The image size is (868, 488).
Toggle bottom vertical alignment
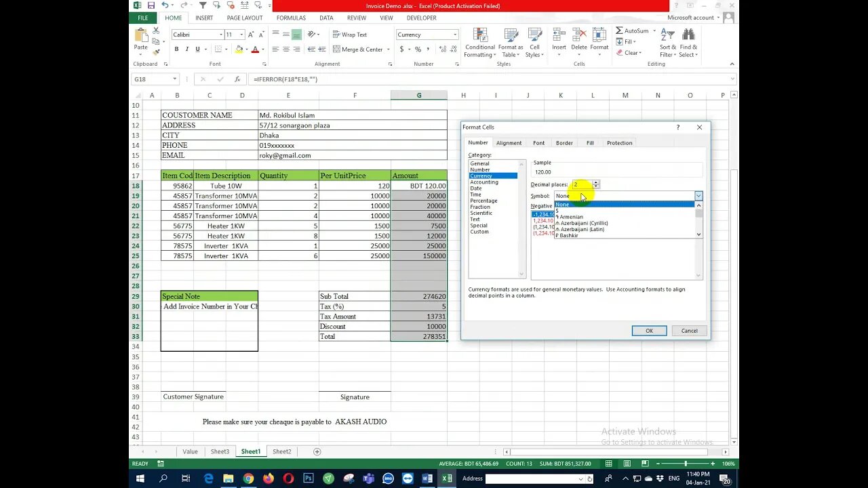(297, 35)
